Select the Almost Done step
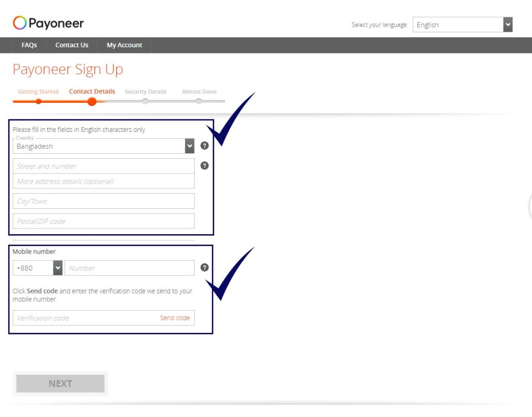Viewport: 532px width, 417px height. (199, 92)
